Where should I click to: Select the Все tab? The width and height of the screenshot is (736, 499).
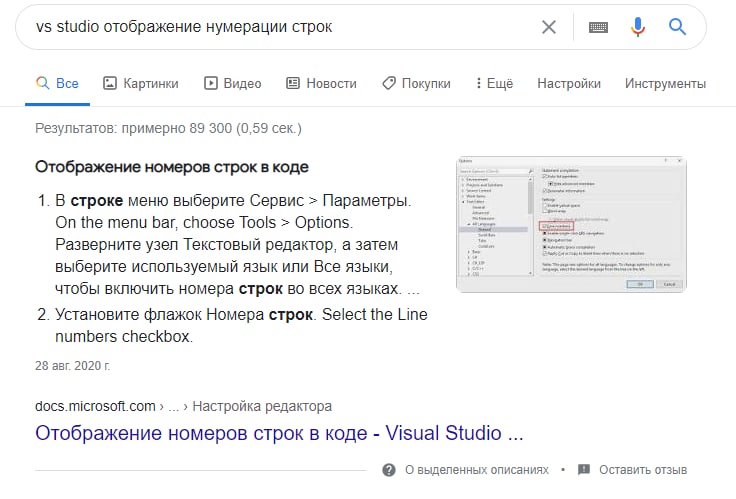pos(57,84)
